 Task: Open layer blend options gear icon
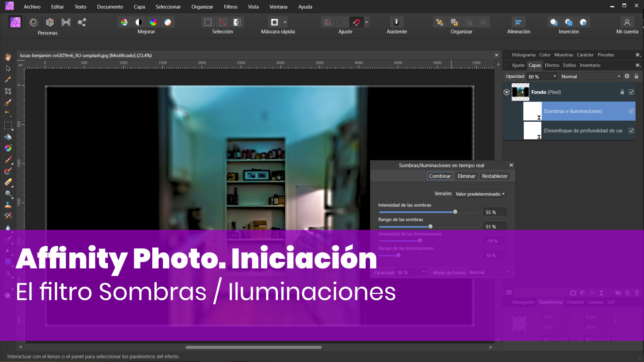(x=627, y=76)
